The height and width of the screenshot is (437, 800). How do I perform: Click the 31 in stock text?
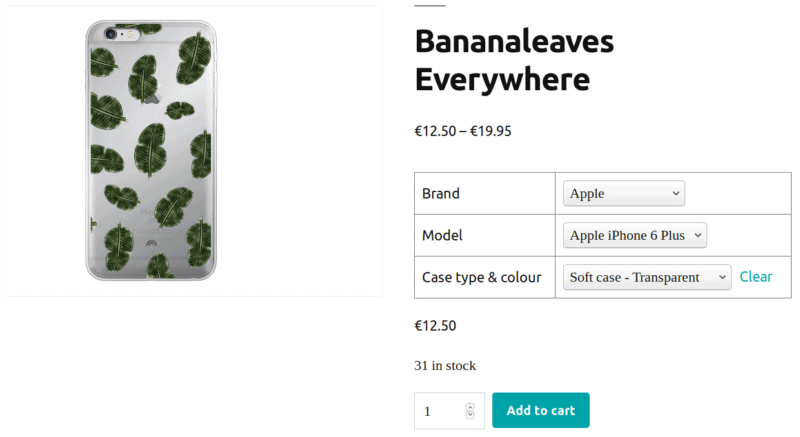click(445, 366)
